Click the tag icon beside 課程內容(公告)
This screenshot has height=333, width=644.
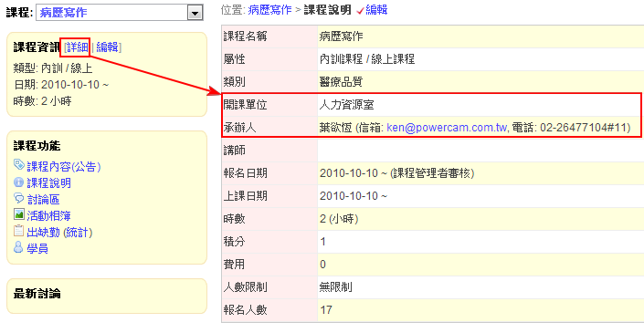(x=19, y=165)
